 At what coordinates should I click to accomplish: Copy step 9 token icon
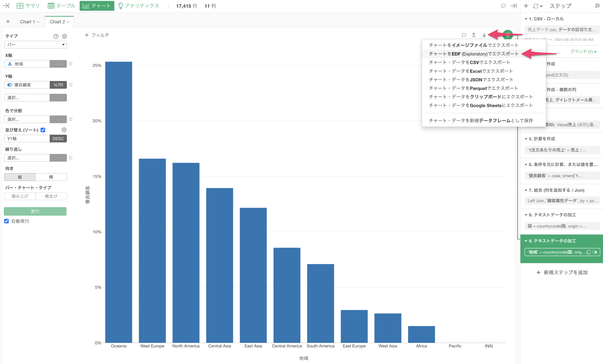coord(589,252)
